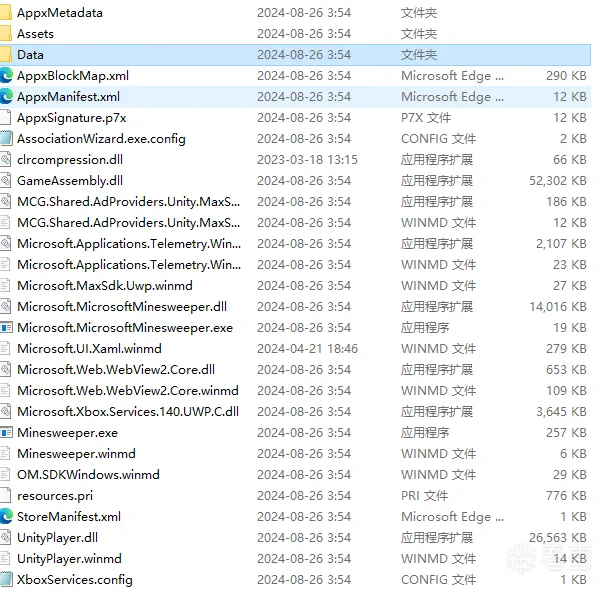
Task: Select the StoreManifest.xml file name
Action: [x=69, y=517]
